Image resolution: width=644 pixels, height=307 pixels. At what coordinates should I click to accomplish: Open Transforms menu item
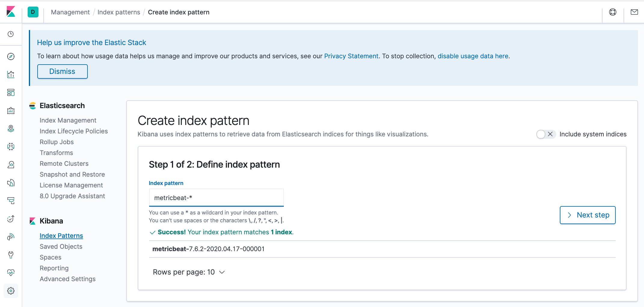click(x=56, y=153)
